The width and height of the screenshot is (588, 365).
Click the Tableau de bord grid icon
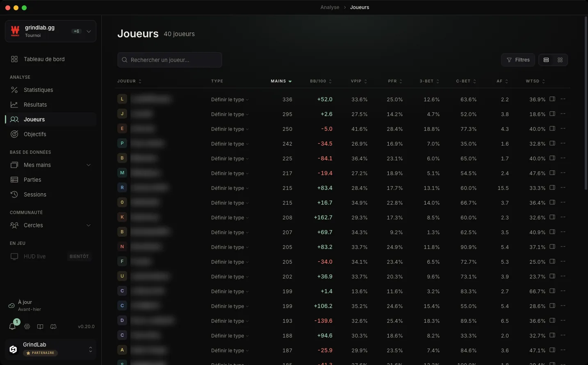click(x=14, y=59)
